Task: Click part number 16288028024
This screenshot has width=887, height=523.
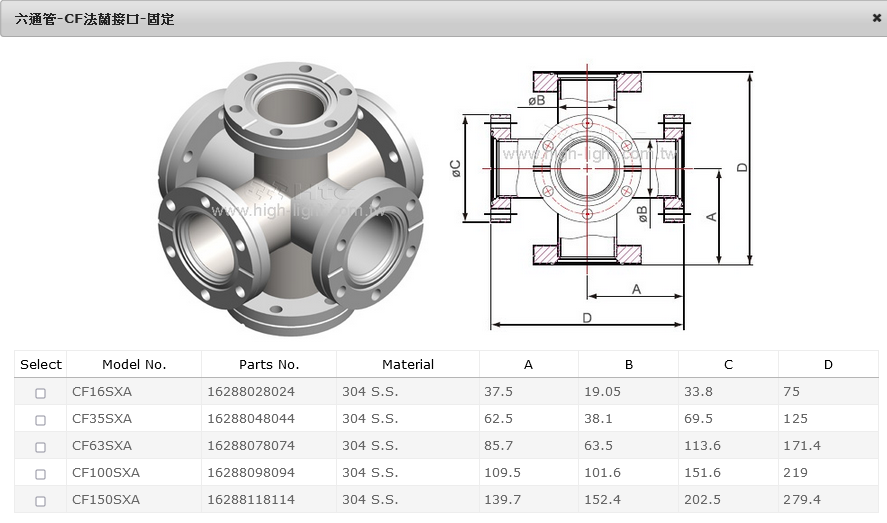Action: click(x=251, y=392)
